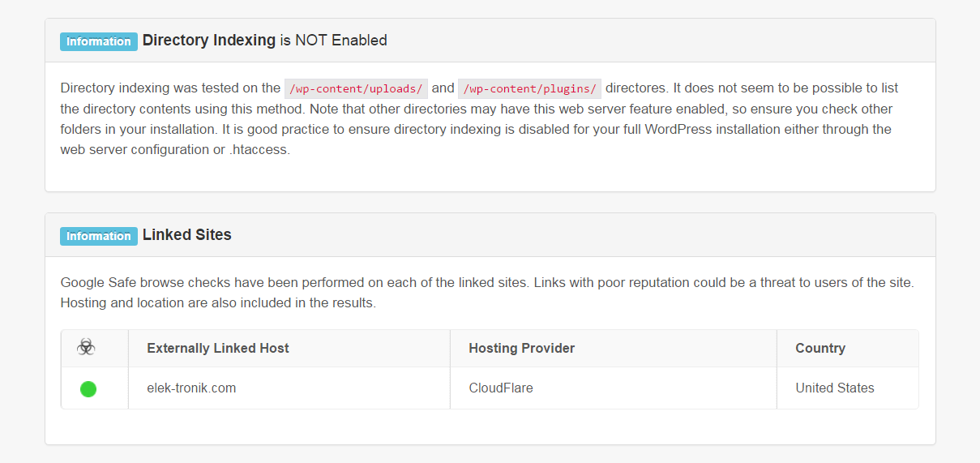The width and height of the screenshot is (980, 463).
Task: Click the elek-tronik.com table row
Action: (x=490, y=388)
